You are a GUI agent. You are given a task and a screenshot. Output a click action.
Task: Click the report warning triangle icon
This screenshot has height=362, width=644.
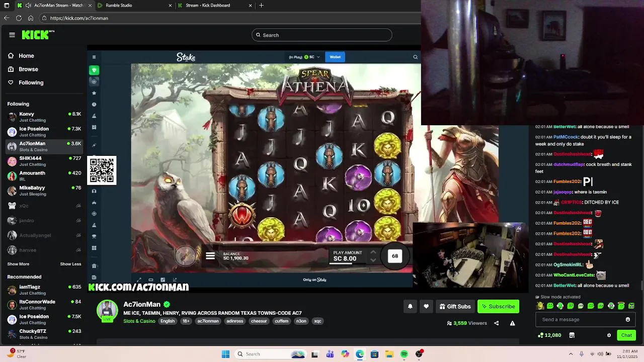[x=512, y=323]
